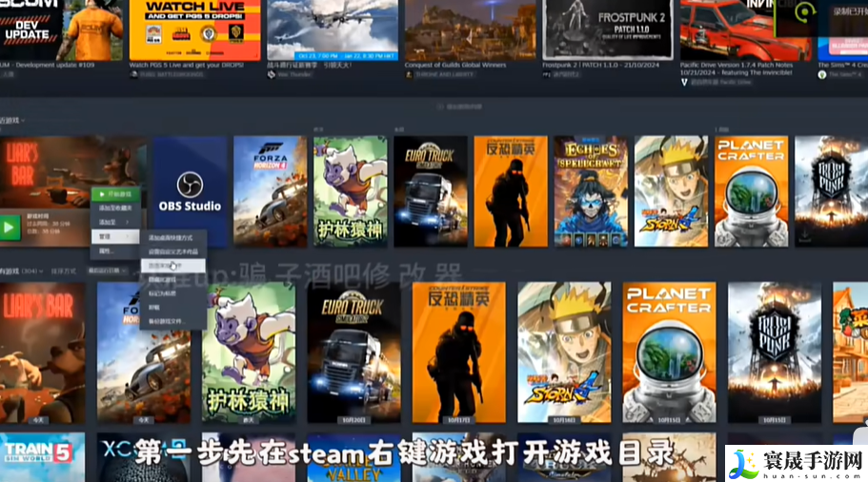This screenshot has height=482, width=868.
Task: Click the Development update #109 headline
Action: (x=48, y=65)
